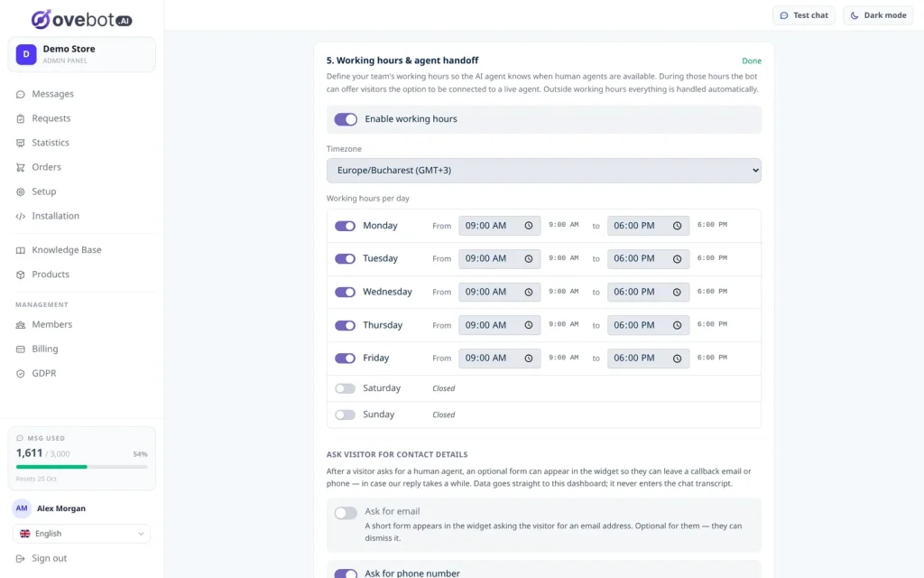Click the Statistics chart icon

[x=21, y=143]
